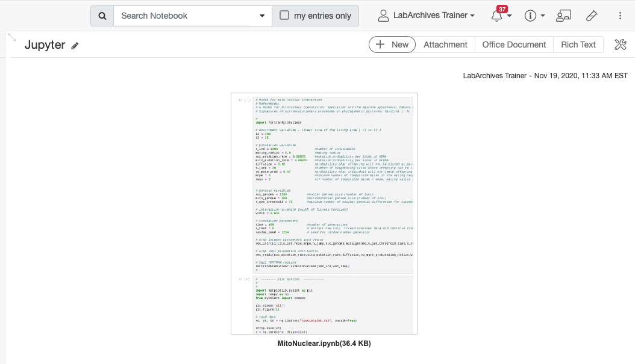Click the expand arrows icon
The image size is (635, 364).
(12, 37)
